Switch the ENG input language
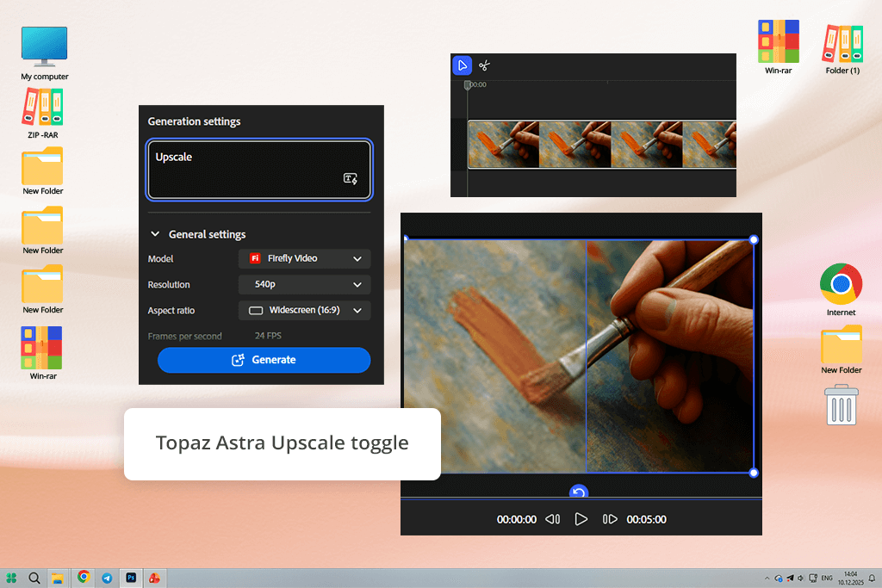Screen dimensions: 882x588 (x=827, y=578)
